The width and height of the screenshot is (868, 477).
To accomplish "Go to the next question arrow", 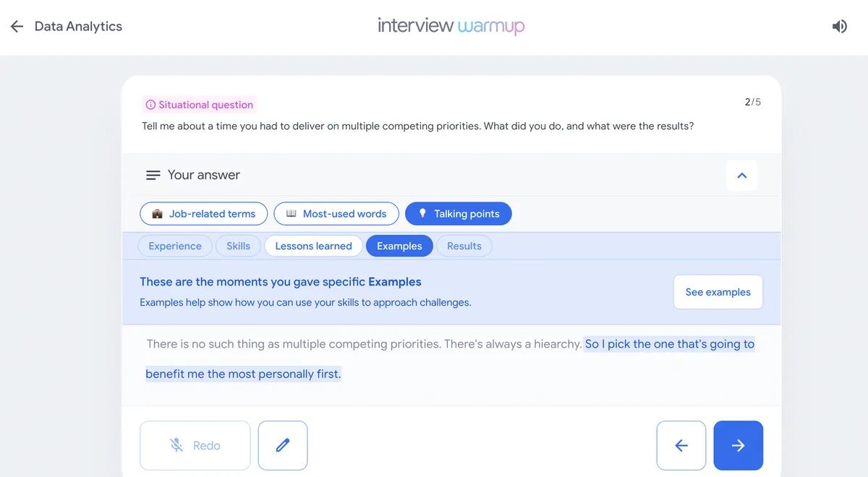I will tap(738, 445).
